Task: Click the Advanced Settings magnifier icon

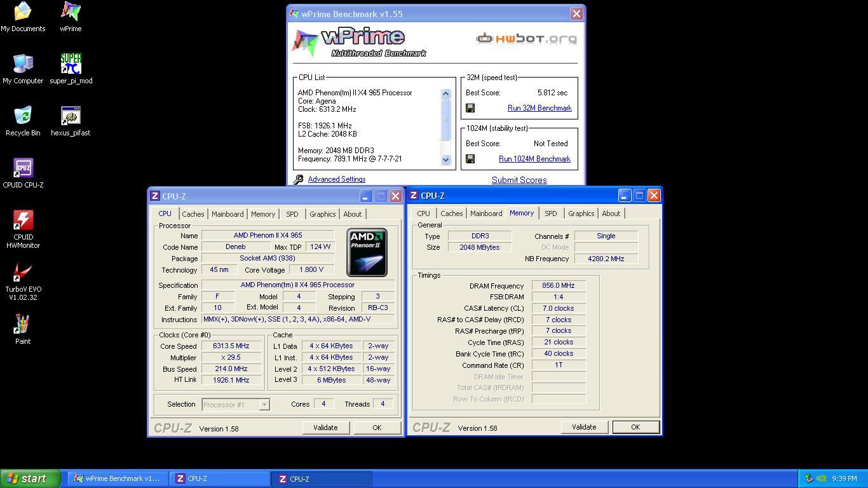Action: [x=298, y=180]
